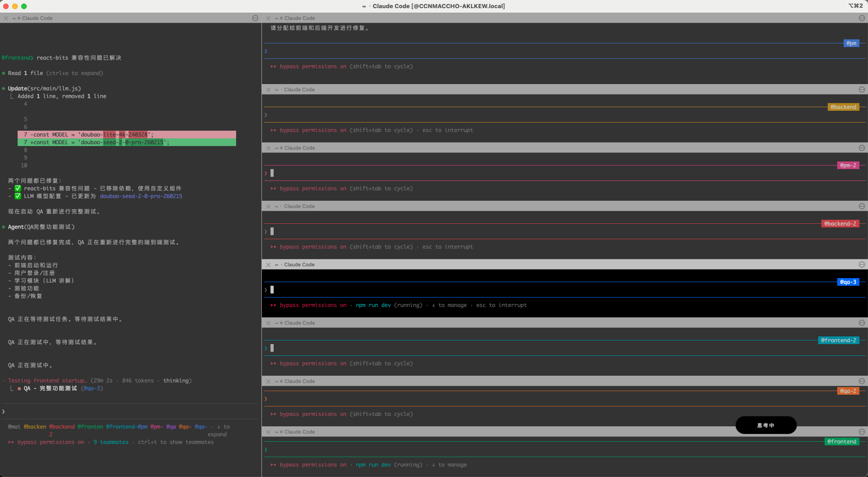Open options menu of bottom @frontend pane
The height and width of the screenshot is (477, 868).
[861, 432]
